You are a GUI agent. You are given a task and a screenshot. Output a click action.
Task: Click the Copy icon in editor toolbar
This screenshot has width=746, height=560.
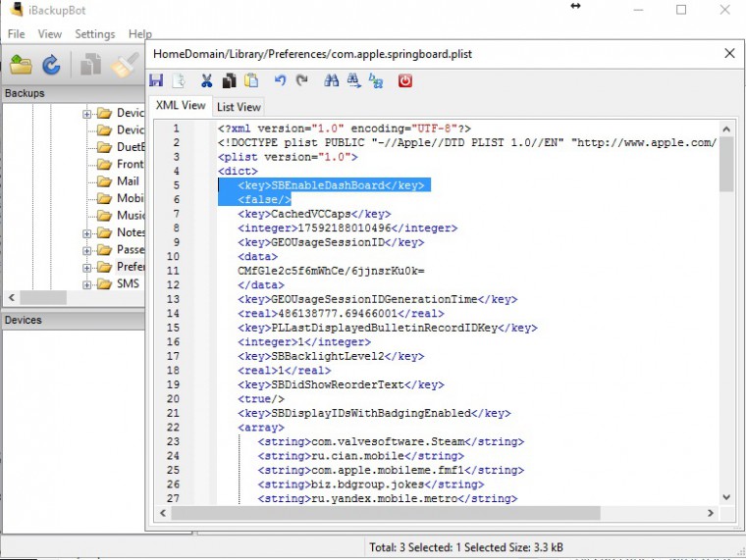click(x=229, y=81)
